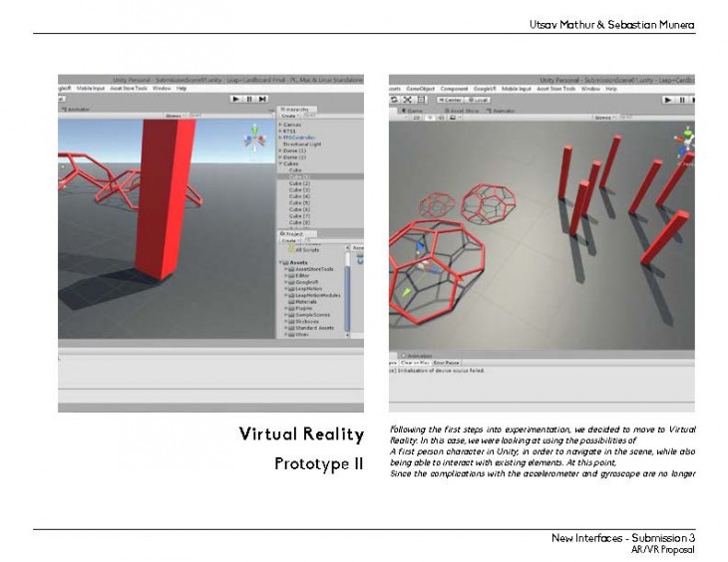Click Step button in left Unity toolbar
The width and height of the screenshot is (728, 562).
(261, 99)
